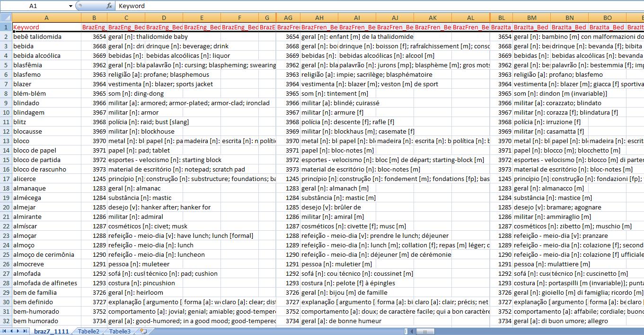Click the Keyword header cell in A1
The height and width of the screenshot is (335, 644).
[46, 27]
